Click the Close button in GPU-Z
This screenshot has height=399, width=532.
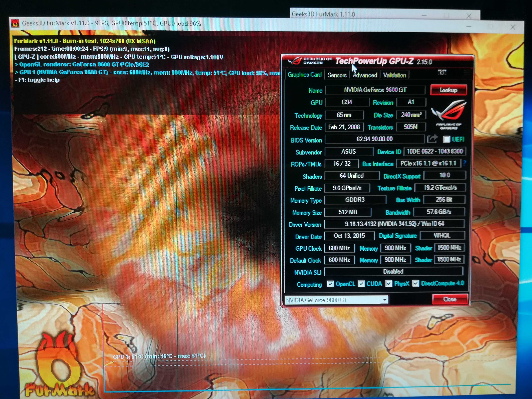point(450,299)
